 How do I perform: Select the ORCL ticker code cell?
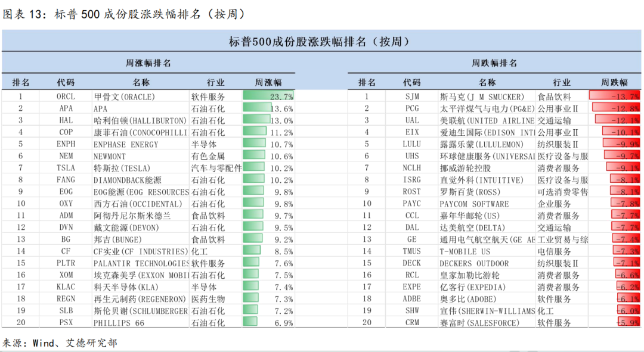pos(66,96)
